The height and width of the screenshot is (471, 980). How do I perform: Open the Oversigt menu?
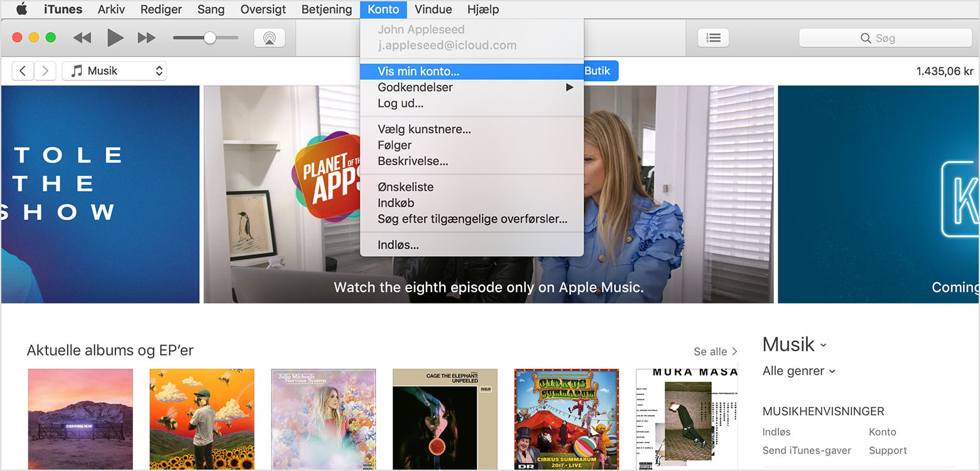click(x=263, y=9)
